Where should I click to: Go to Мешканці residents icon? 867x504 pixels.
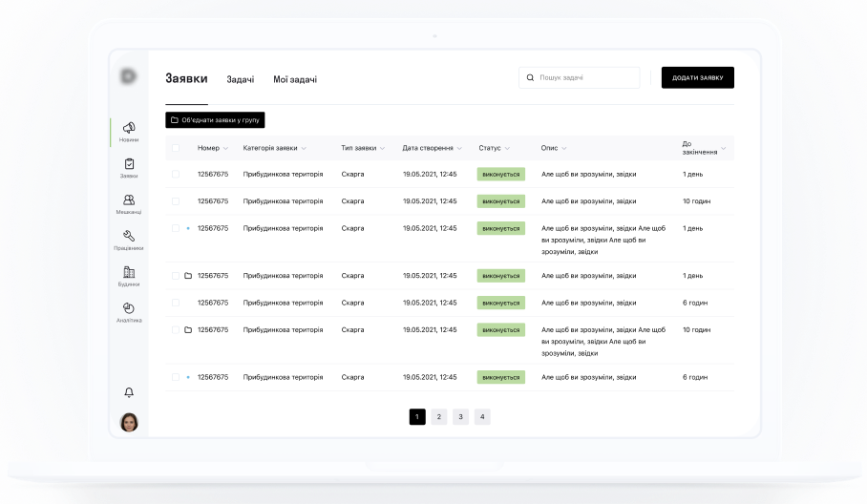pyautogui.click(x=129, y=200)
